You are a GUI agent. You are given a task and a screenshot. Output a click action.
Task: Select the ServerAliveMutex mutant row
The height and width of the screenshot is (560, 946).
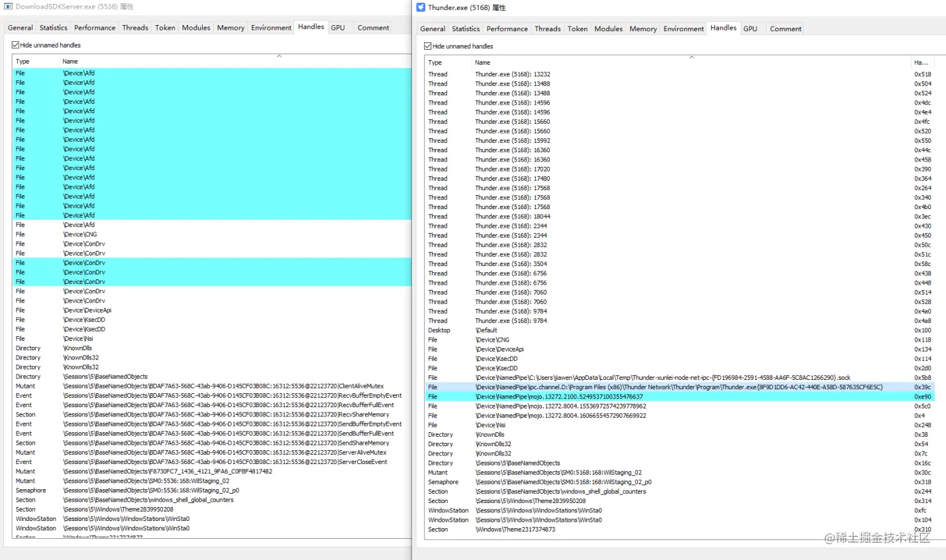point(212,453)
